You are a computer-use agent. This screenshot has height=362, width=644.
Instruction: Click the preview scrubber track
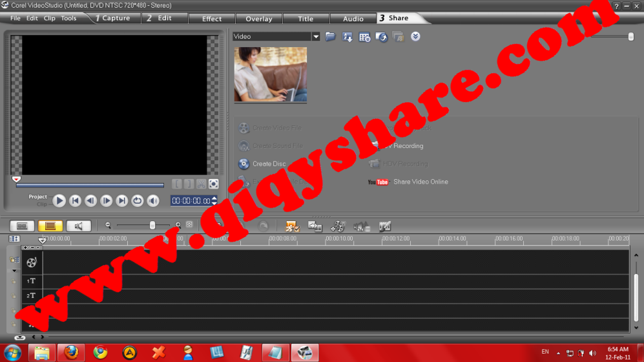pyautogui.click(x=90, y=186)
